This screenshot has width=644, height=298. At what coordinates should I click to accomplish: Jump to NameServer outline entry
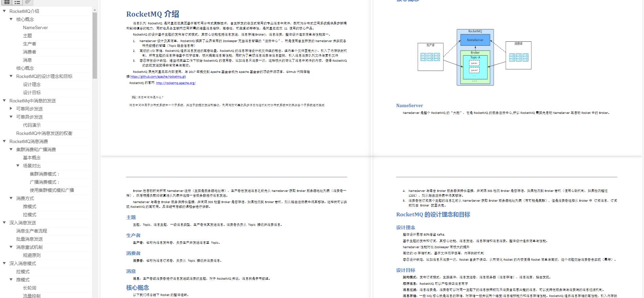pos(35,27)
